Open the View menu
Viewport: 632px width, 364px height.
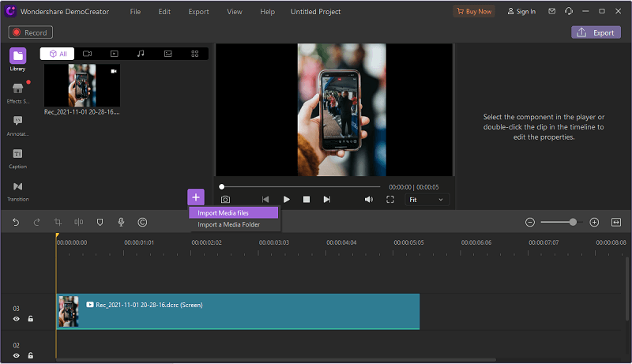(x=235, y=12)
